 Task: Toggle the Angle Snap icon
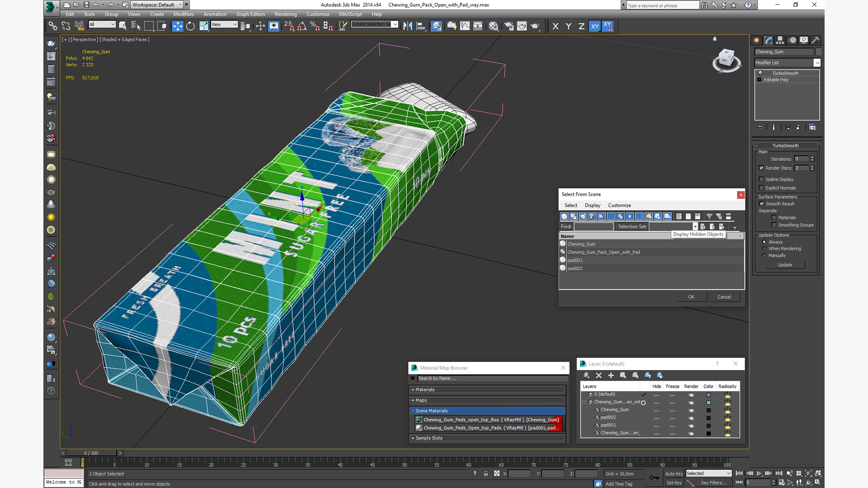tap(302, 26)
